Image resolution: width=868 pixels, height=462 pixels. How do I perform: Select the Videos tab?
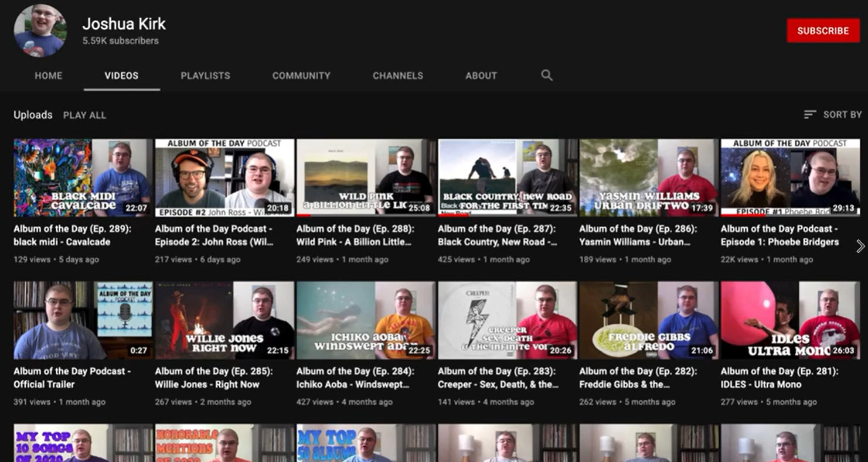[121, 76]
